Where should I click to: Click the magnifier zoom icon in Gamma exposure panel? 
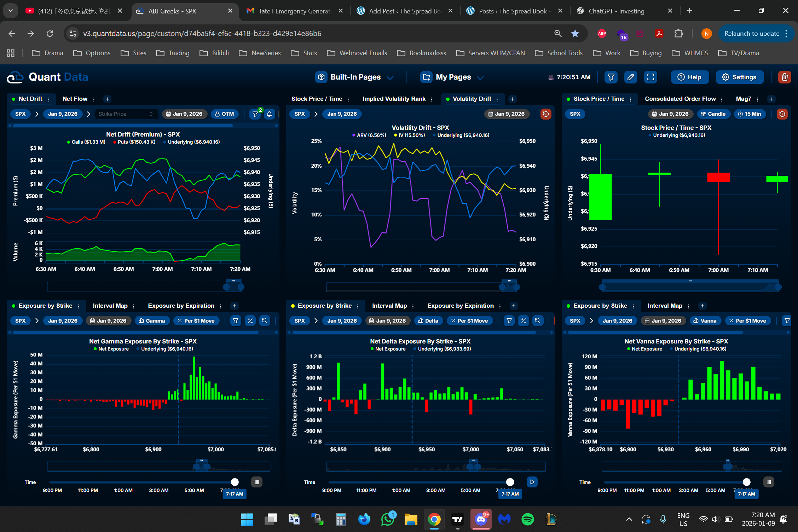(264, 321)
